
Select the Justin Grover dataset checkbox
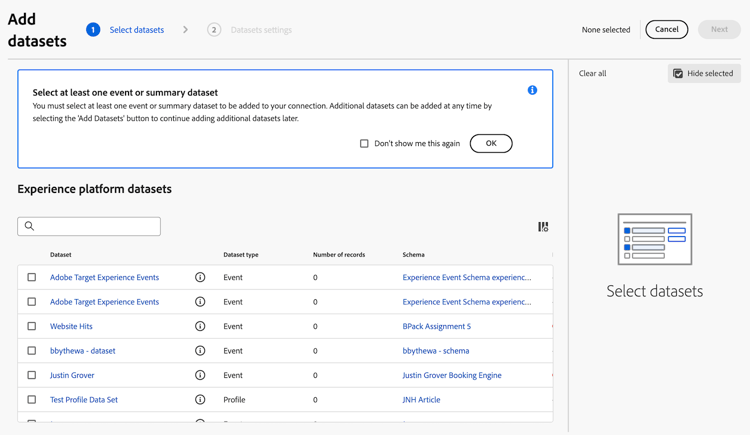pos(32,375)
